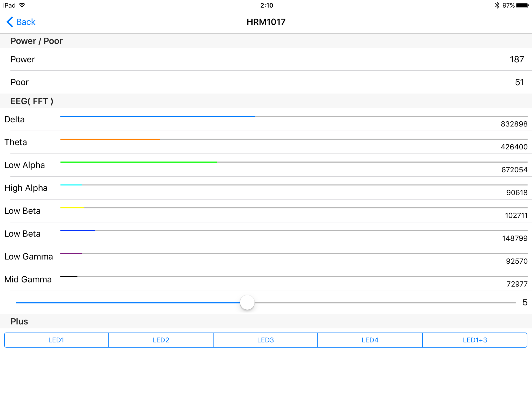Select the LED3 segment
532x399 pixels.
point(265,340)
